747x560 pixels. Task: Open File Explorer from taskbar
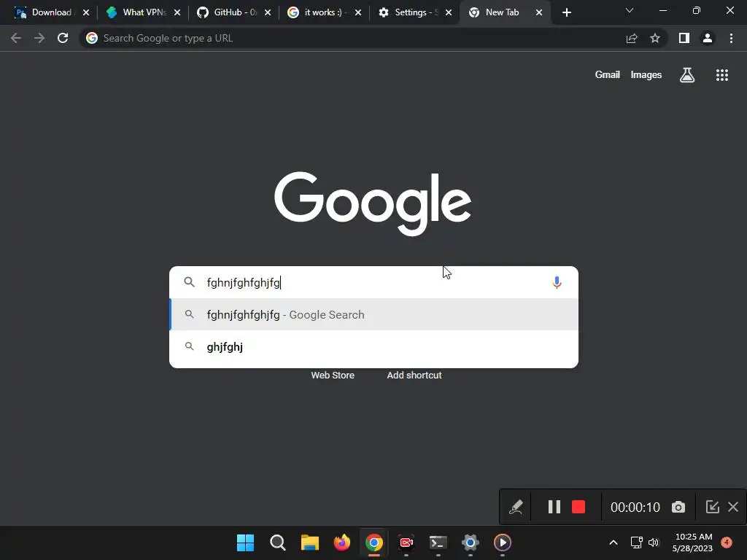point(309,542)
